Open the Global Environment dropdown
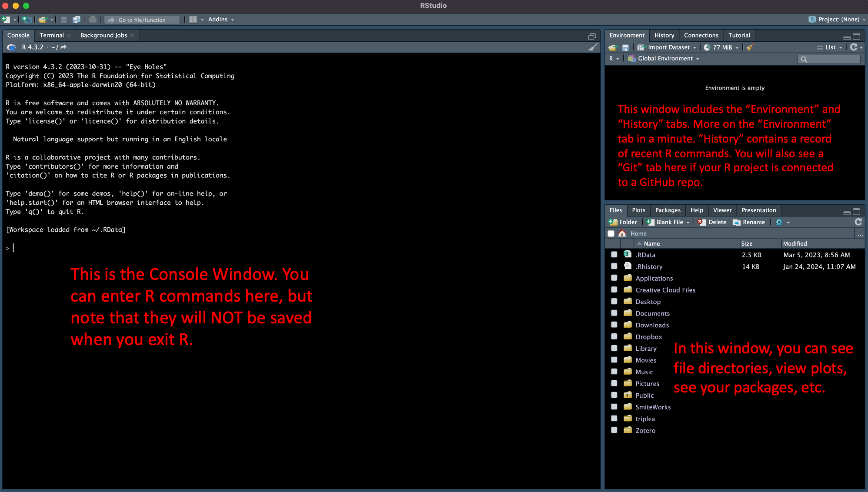This screenshot has width=868, height=492. [x=664, y=59]
